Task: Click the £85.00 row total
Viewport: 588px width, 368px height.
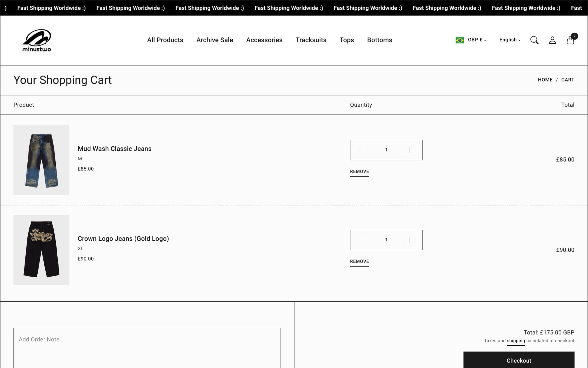Action: point(565,160)
